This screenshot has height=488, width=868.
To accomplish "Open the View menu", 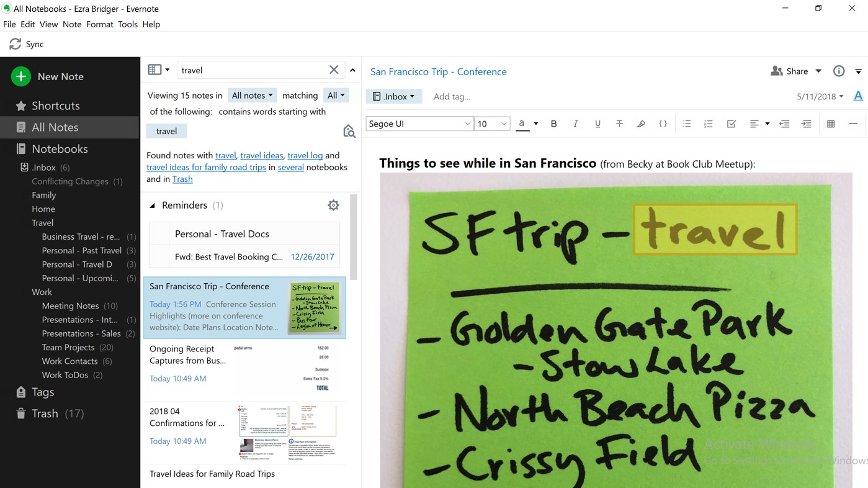I will pos(48,24).
